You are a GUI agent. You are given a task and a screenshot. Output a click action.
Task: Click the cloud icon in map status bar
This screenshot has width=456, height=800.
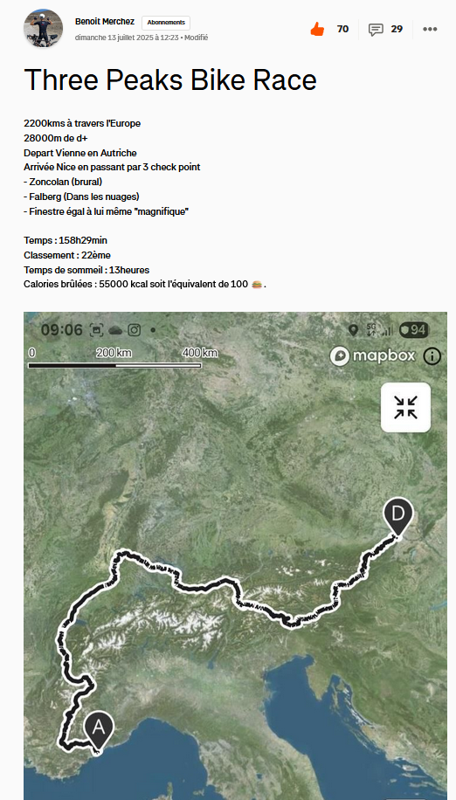point(115,330)
